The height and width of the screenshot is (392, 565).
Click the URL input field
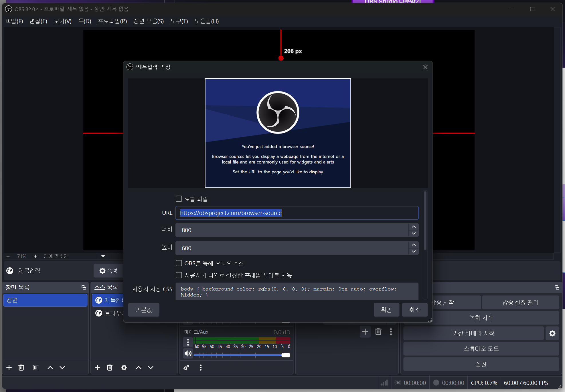coord(297,213)
